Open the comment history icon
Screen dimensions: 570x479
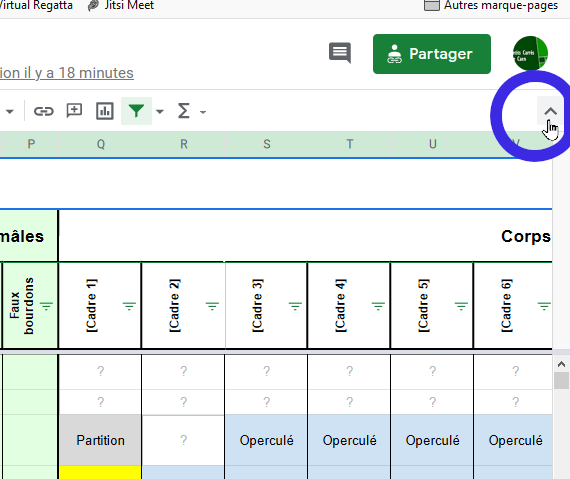coord(340,53)
